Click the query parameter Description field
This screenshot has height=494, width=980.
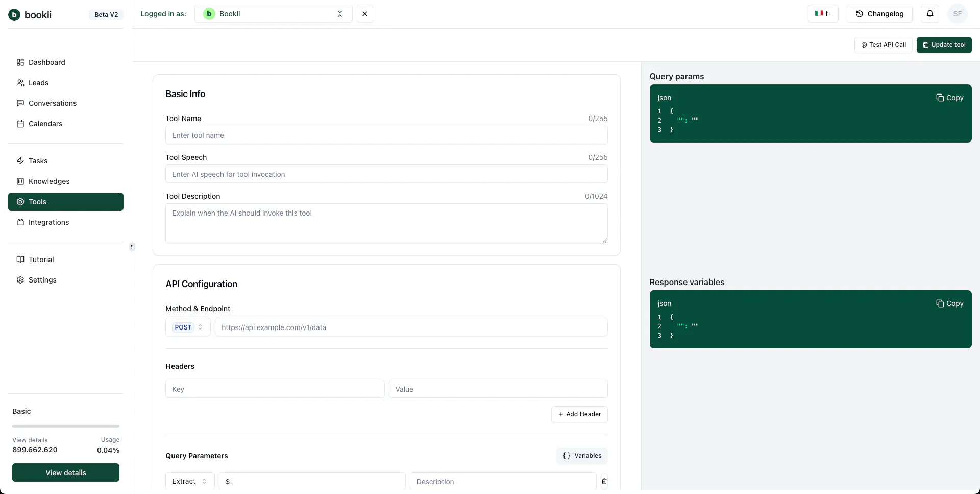[503, 481]
